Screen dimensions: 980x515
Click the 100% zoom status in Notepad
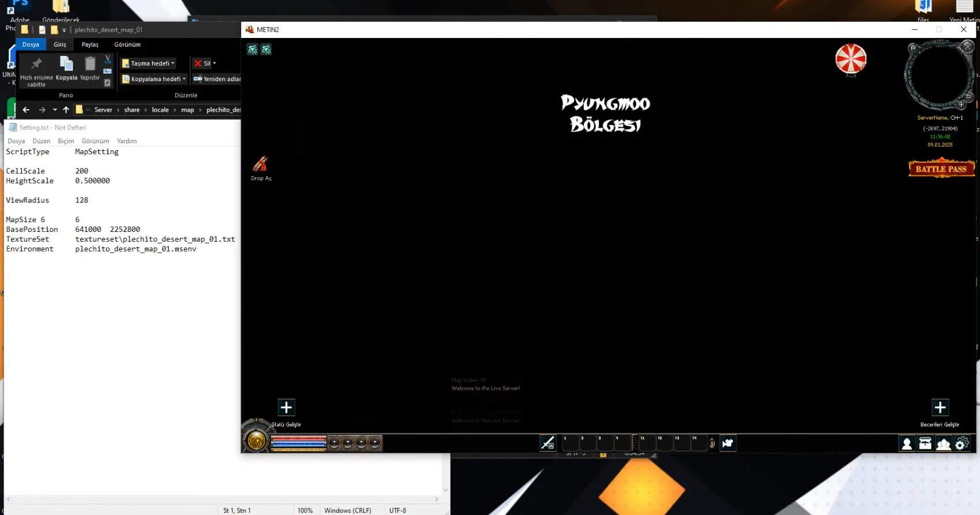click(x=305, y=510)
